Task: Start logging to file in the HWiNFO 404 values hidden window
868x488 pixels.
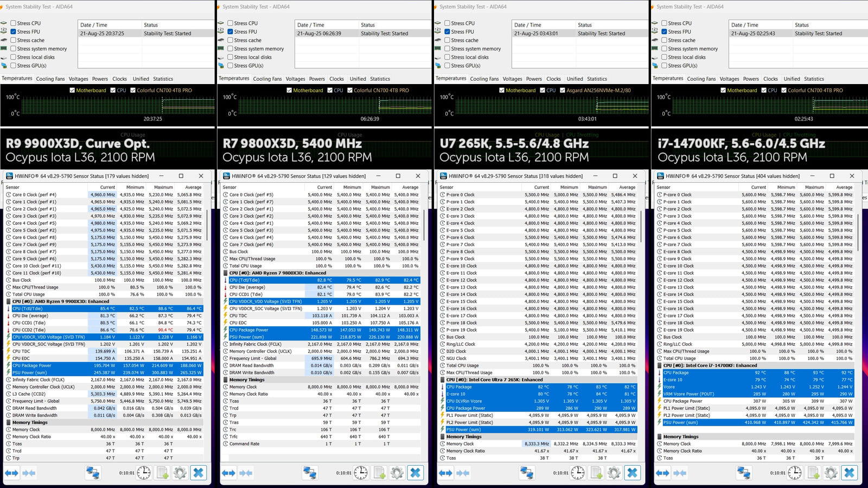Action: 814,473
